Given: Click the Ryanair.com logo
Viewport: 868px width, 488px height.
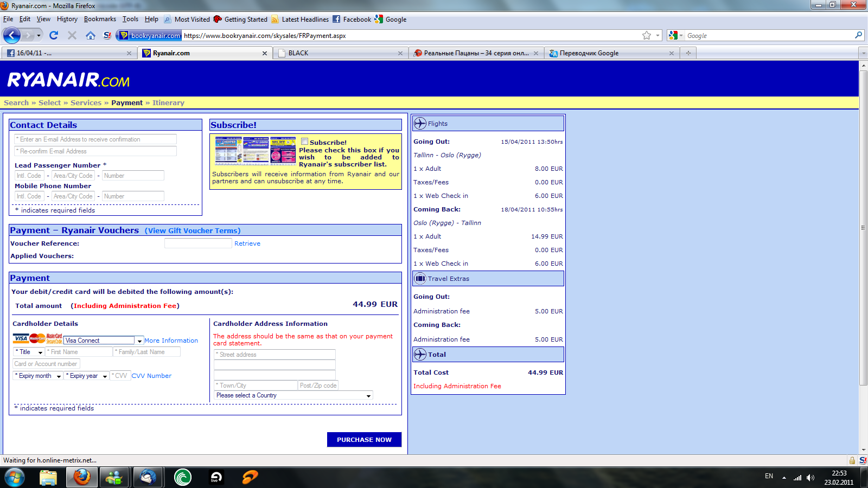Looking at the screenshot, I should (x=68, y=80).
